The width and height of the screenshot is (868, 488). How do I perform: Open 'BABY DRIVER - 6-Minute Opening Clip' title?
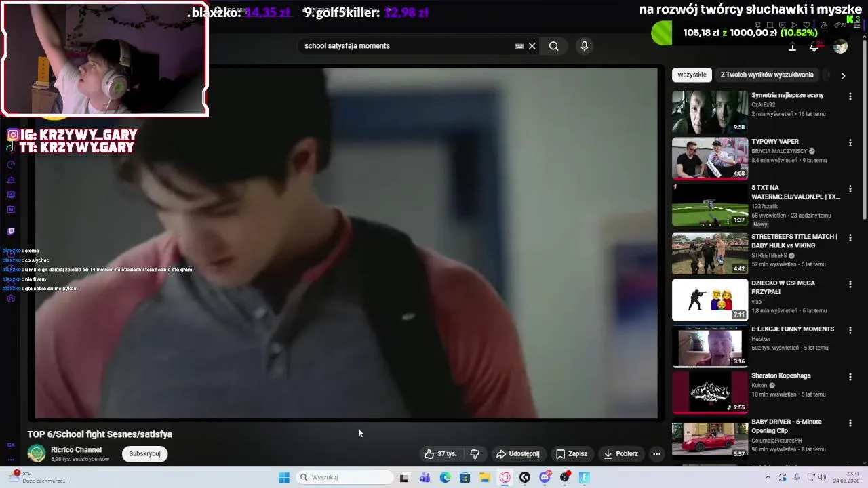point(786,426)
